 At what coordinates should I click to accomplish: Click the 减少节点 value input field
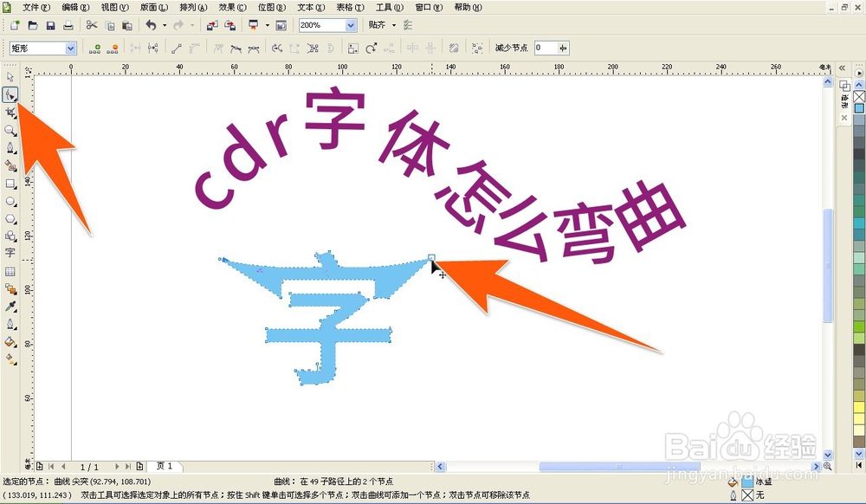point(548,48)
